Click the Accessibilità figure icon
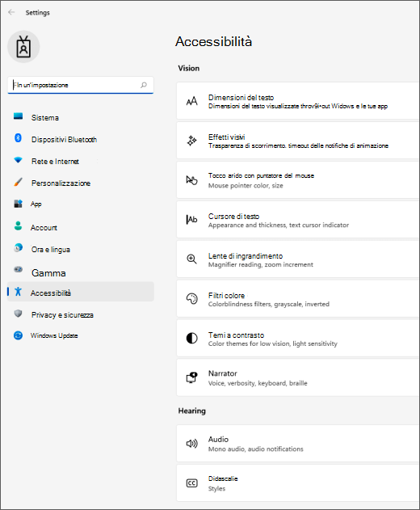 click(19, 292)
